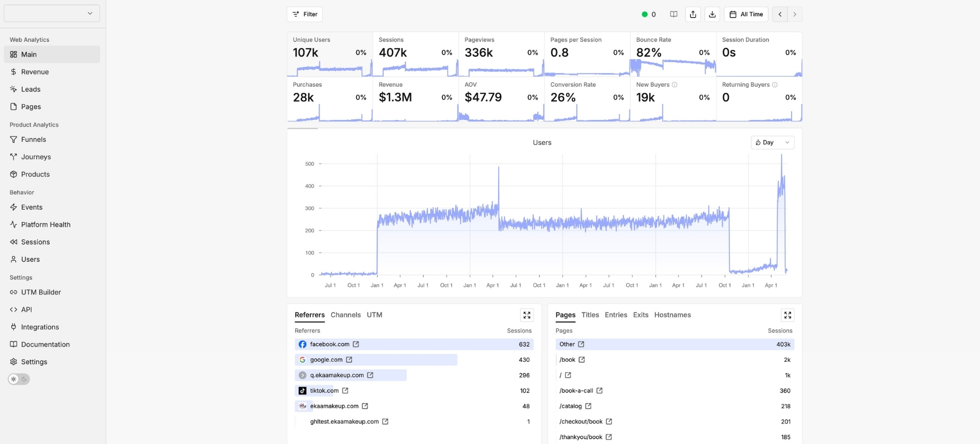Image resolution: width=980 pixels, height=444 pixels.
Task: Select the Sessions metric card
Action: (415, 55)
